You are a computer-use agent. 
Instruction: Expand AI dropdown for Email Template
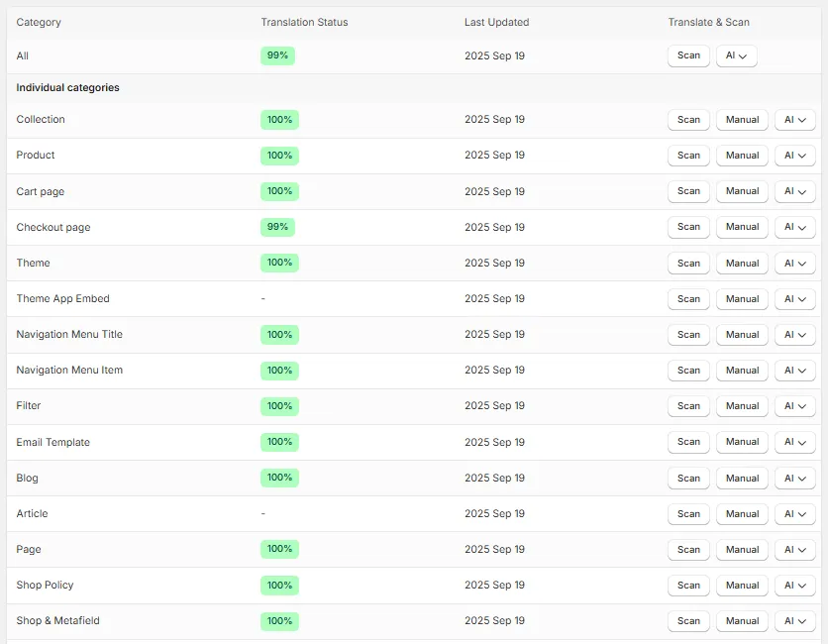794,442
